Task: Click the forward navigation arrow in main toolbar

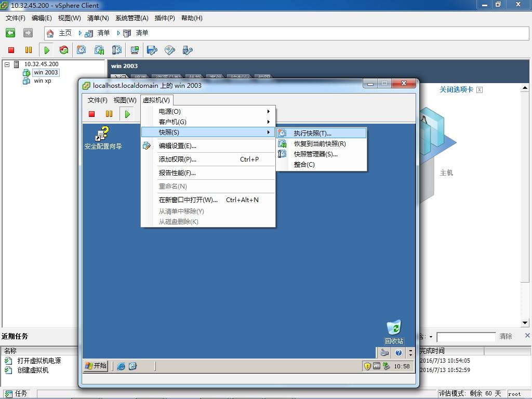Action: (x=28, y=33)
